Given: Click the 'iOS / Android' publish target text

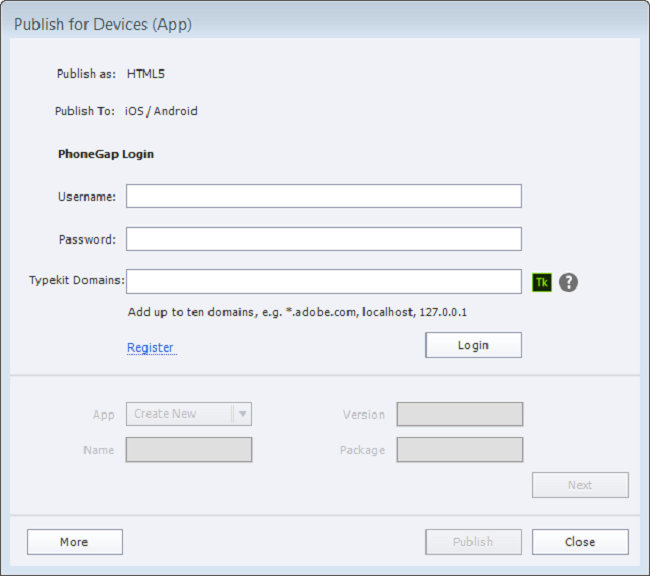Looking at the screenshot, I should pyautogui.click(x=162, y=111).
